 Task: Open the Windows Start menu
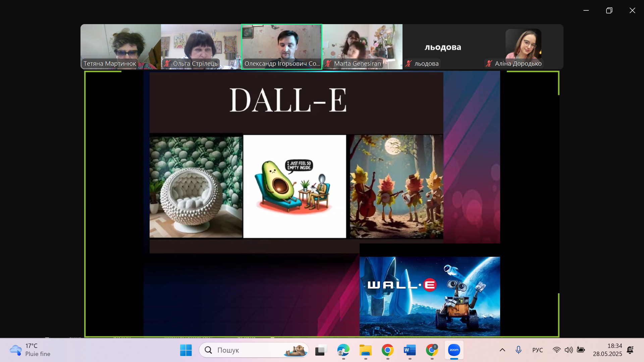pyautogui.click(x=186, y=350)
